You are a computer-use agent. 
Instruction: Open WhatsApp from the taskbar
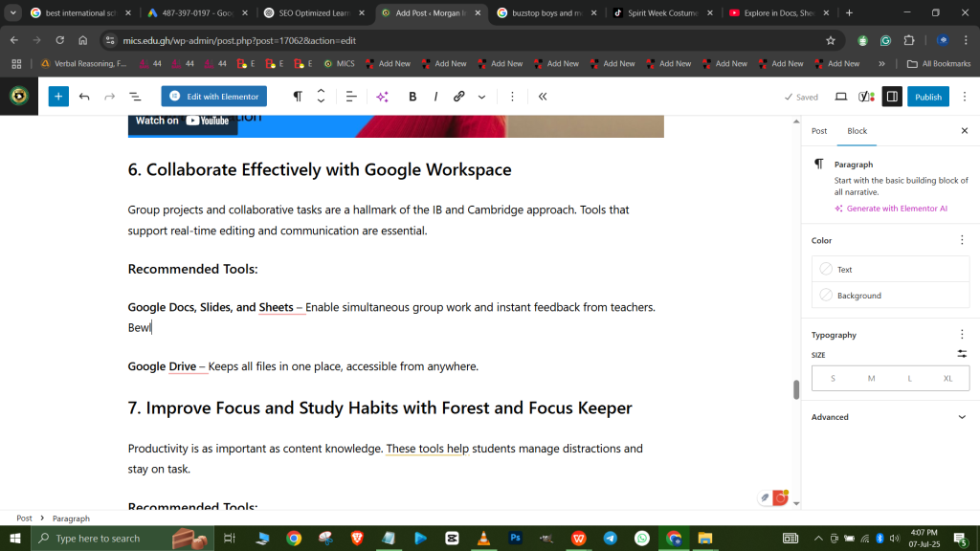click(x=642, y=538)
